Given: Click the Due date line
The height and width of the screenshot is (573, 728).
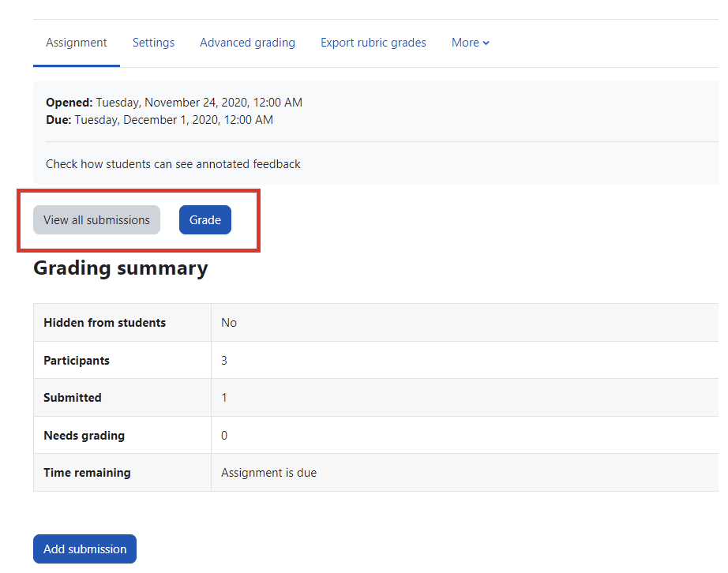Looking at the screenshot, I should click(x=159, y=120).
